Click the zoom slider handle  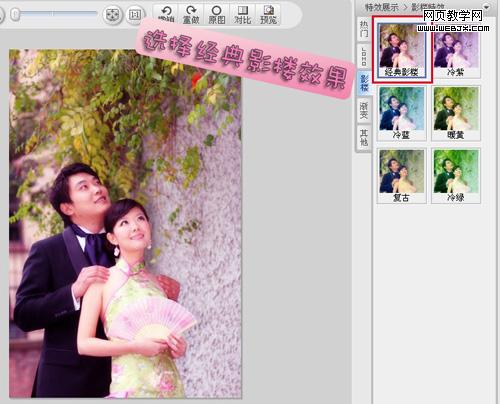click(15, 15)
